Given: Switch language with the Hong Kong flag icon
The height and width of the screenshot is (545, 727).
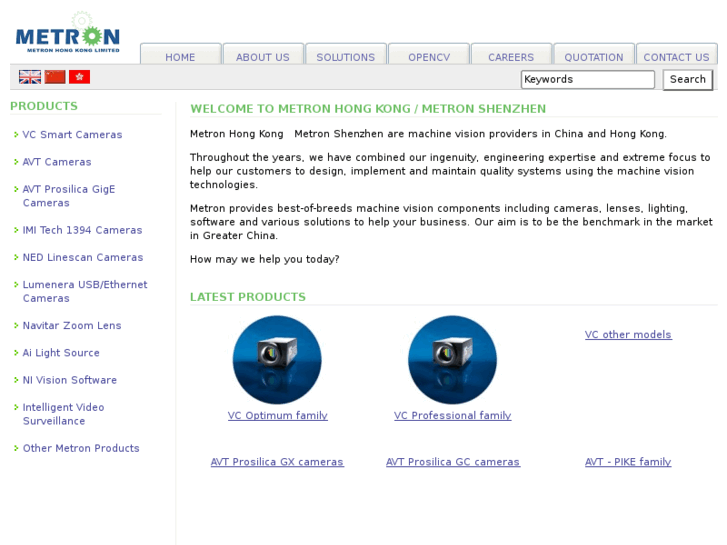Looking at the screenshot, I should point(79,77).
